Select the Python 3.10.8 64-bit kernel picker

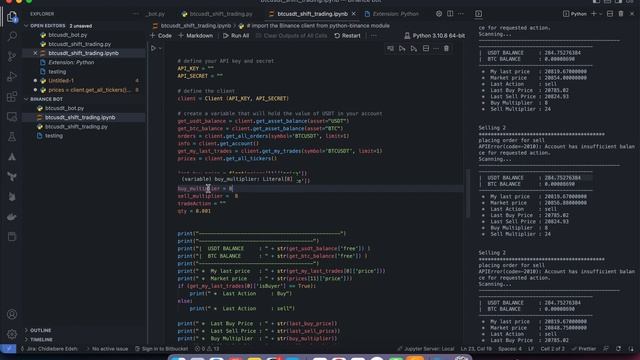pyautogui.click(x=435, y=36)
